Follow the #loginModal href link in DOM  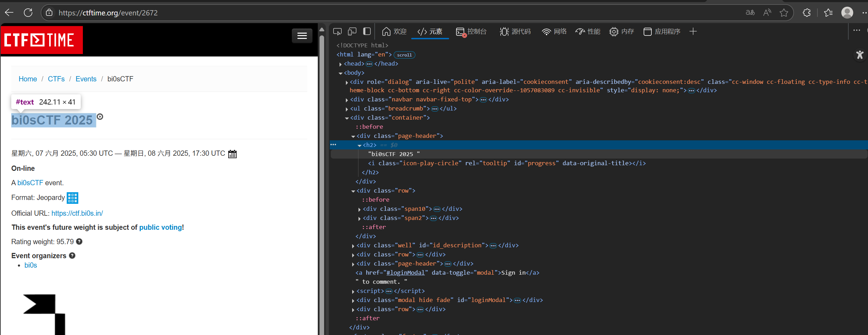click(406, 273)
